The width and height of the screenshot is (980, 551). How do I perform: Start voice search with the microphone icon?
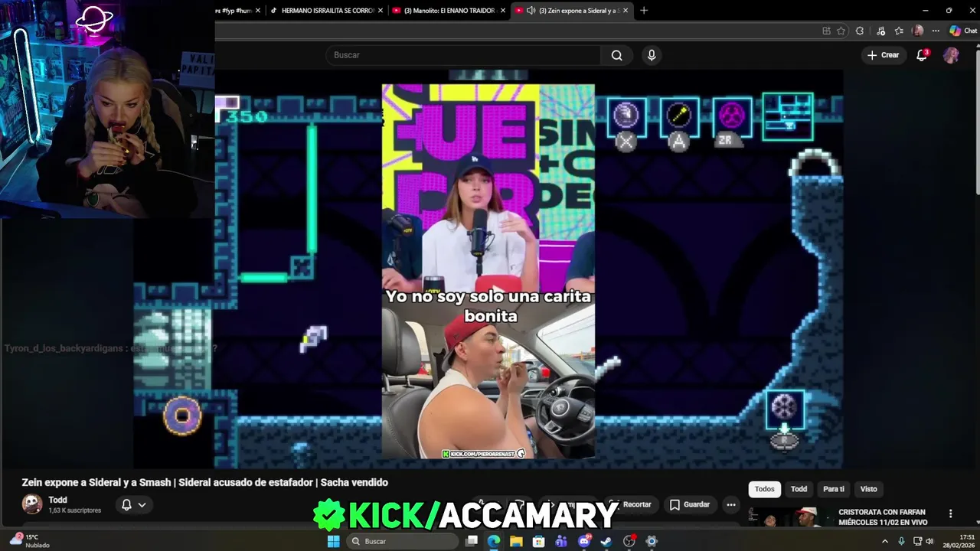click(x=652, y=55)
